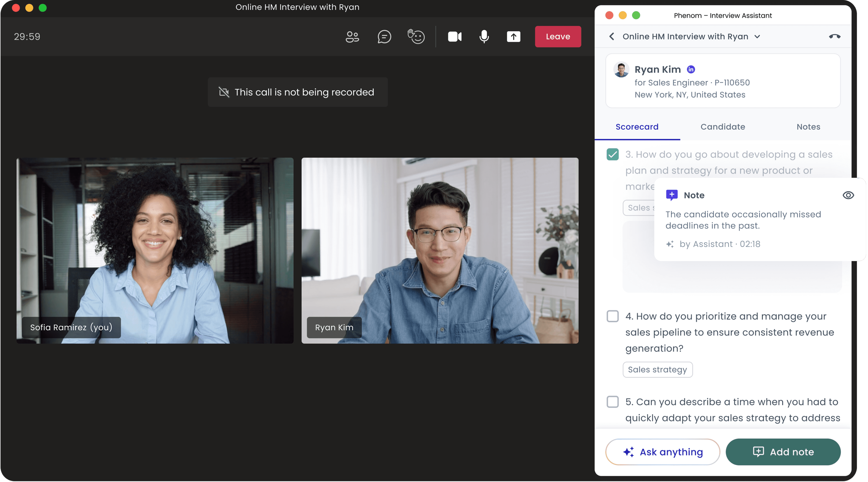Screen dimensions: 868x482
Task: Mute the microphone icon
Action: tap(484, 36)
